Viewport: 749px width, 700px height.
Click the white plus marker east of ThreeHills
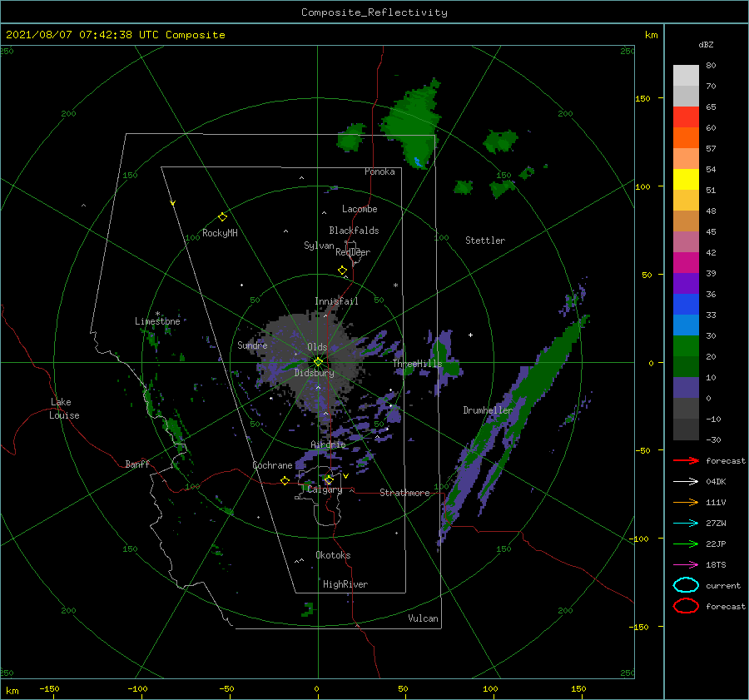tap(470, 335)
